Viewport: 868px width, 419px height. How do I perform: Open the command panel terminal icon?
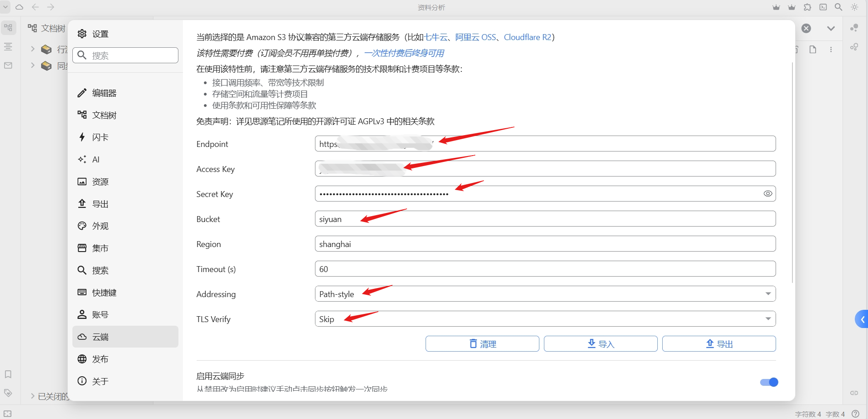click(823, 7)
